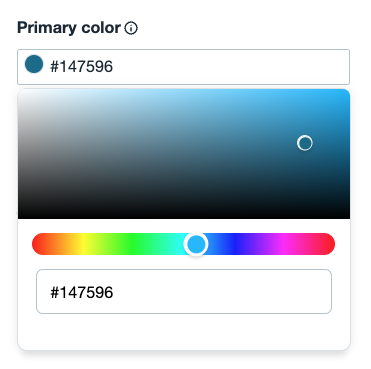The height and width of the screenshot is (369, 371).
Task: Click the hue slider's round blue handle
Action: (x=196, y=244)
